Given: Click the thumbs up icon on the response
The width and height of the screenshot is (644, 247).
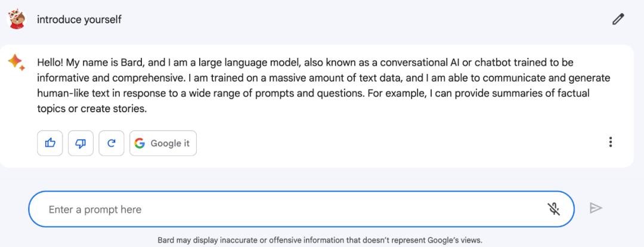Looking at the screenshot, I should pos(50,143).
